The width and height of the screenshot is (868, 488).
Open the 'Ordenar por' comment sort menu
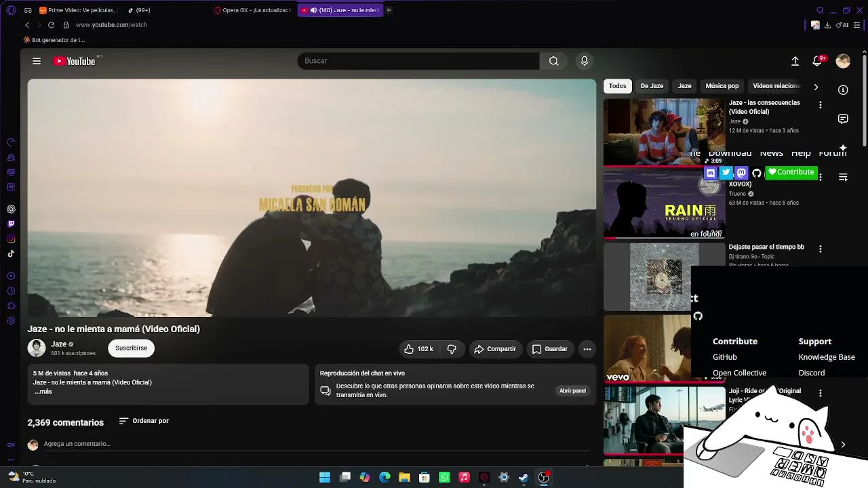(144, 421)
